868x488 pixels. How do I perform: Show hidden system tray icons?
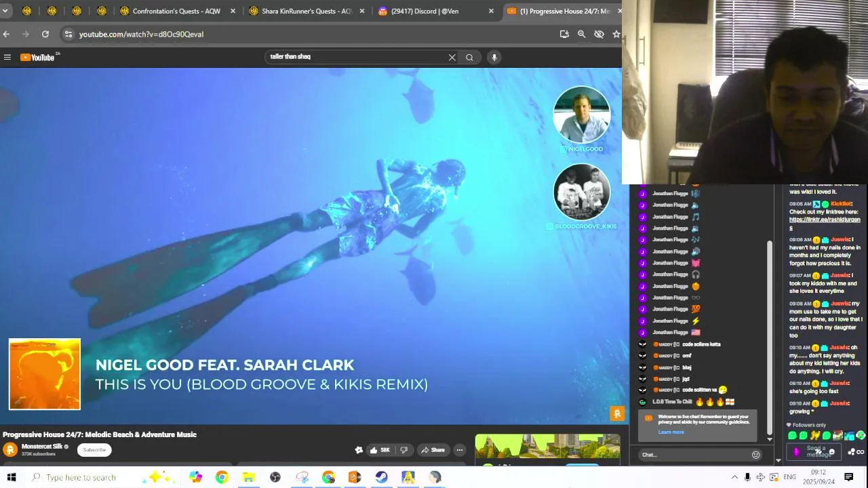point(734,477)
